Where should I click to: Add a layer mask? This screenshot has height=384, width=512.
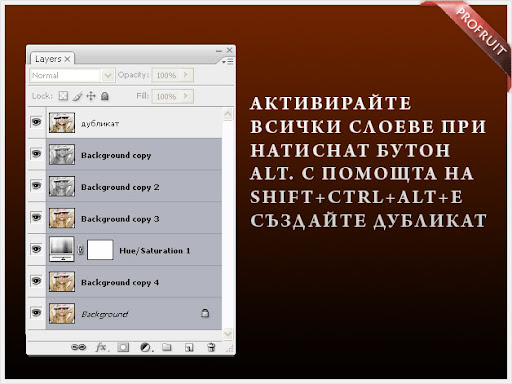(123, 347)
